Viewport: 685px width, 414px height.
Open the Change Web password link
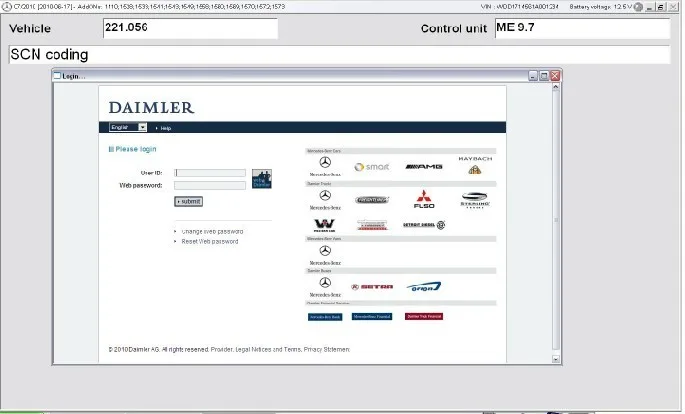tap(212, 231)
